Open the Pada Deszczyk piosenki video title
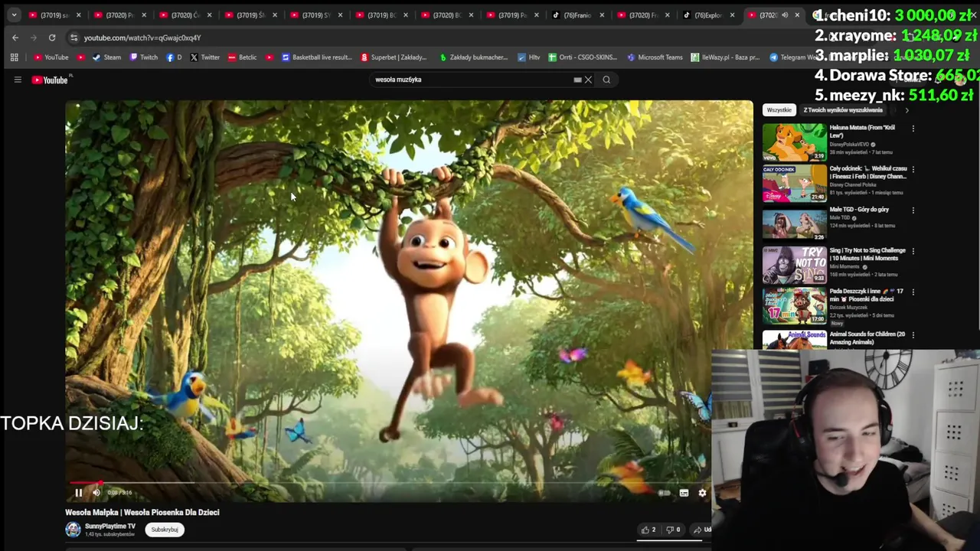Image resolution: width=980 pixels, height=551 pixels. 867,295
